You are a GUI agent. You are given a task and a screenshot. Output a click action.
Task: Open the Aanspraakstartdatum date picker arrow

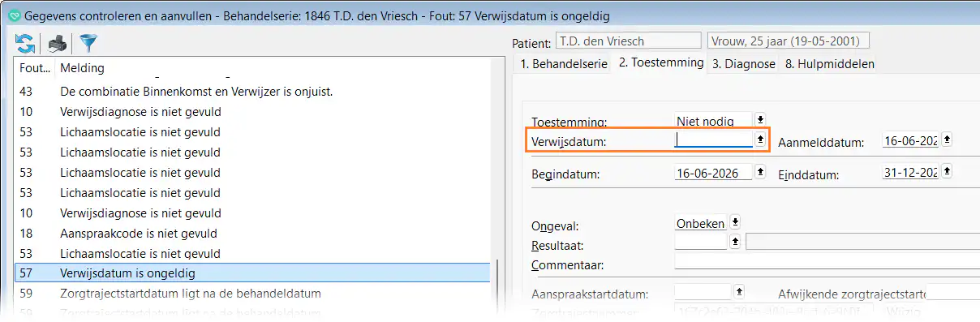738,290
